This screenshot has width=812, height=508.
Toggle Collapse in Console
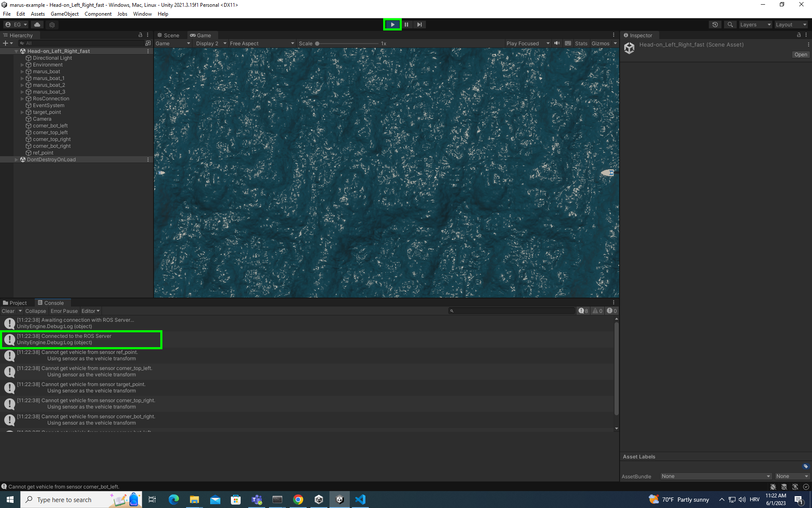[x=36, y=311]
